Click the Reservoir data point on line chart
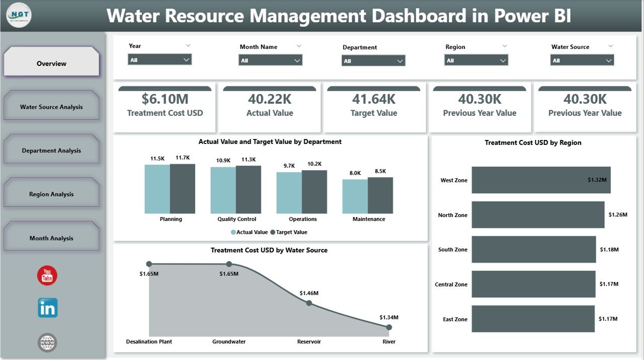This screenshot has width=644, height=360. pos(308,303)
